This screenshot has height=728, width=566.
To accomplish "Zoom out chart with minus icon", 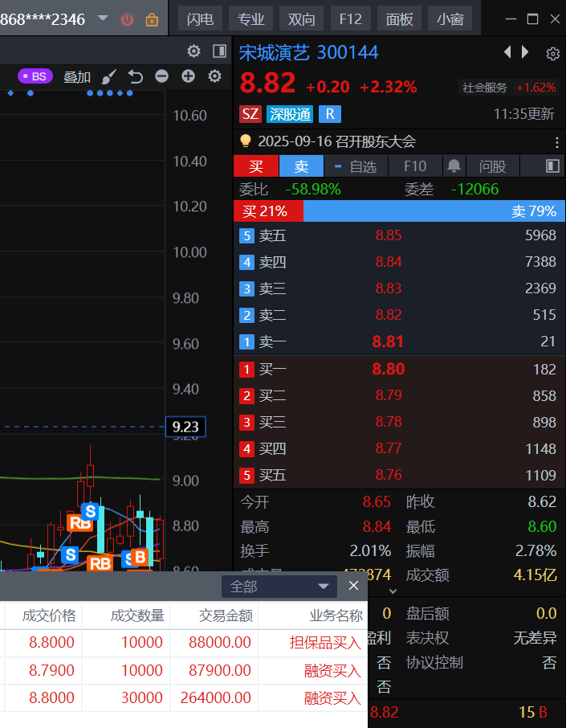I will tap(161, 76).
